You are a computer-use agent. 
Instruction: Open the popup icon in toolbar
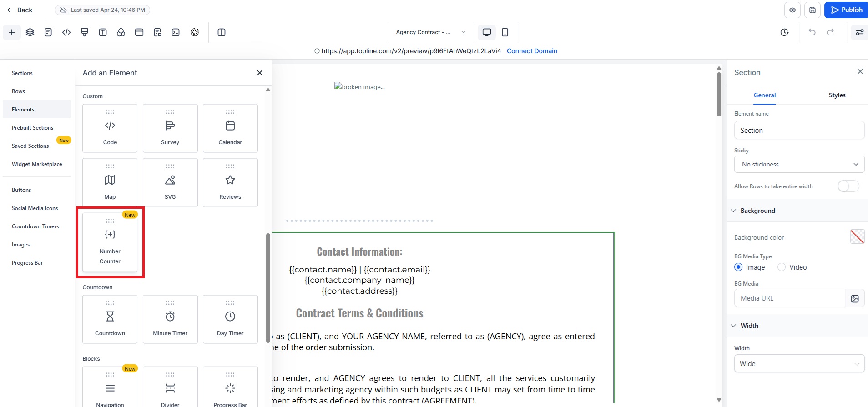[139, 32]
